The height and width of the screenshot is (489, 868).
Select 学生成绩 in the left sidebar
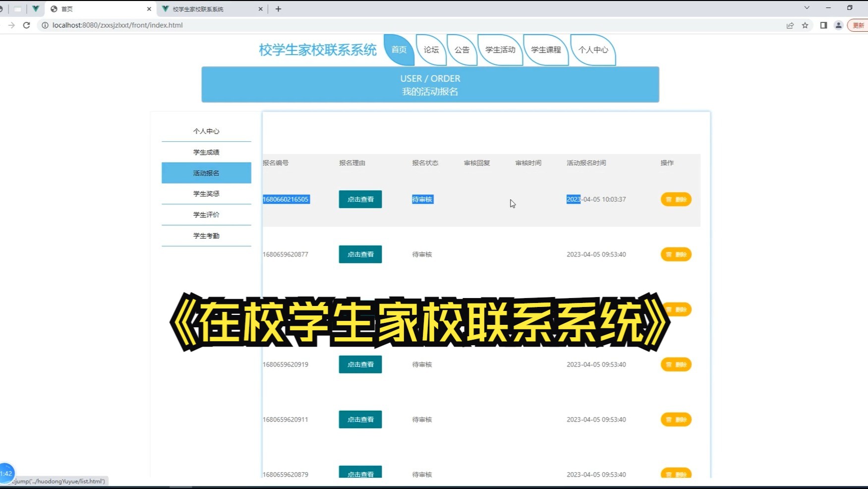pyautogui.click(x=206, y=152)
